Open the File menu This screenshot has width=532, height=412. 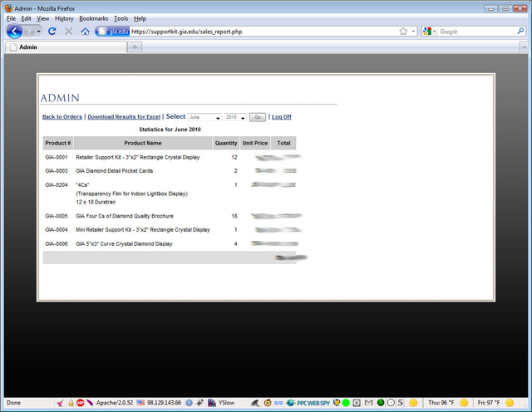point(11,18)
